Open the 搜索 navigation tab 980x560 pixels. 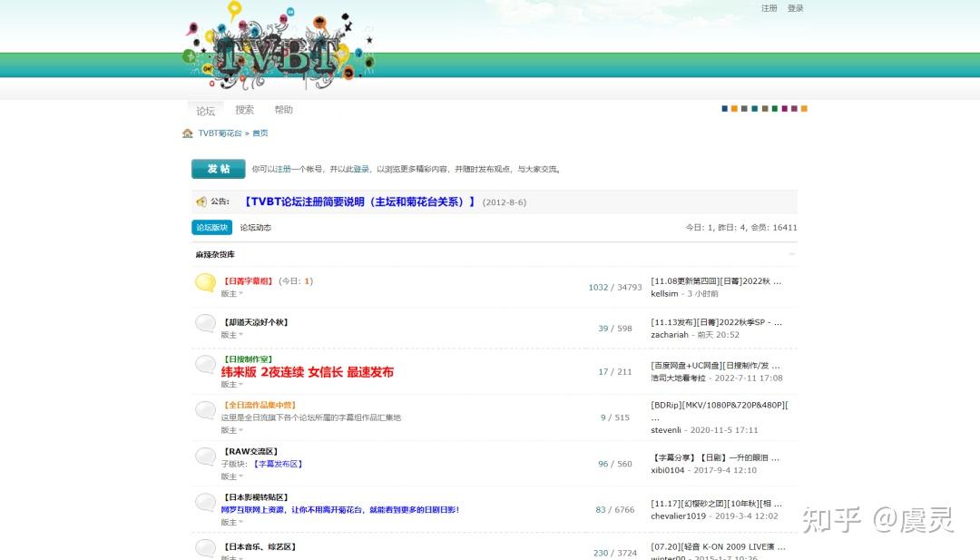point(244,110)
